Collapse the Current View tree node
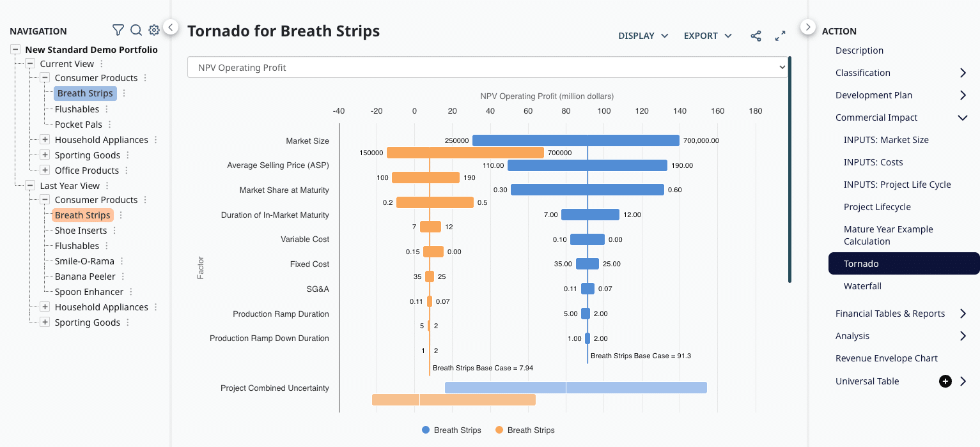 [x=30, y=64]
